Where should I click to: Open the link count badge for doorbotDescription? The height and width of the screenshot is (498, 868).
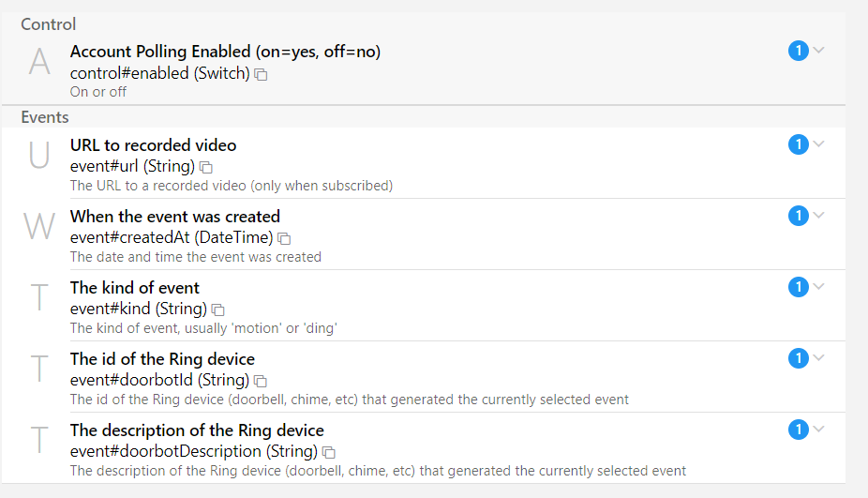coord(798,430)
